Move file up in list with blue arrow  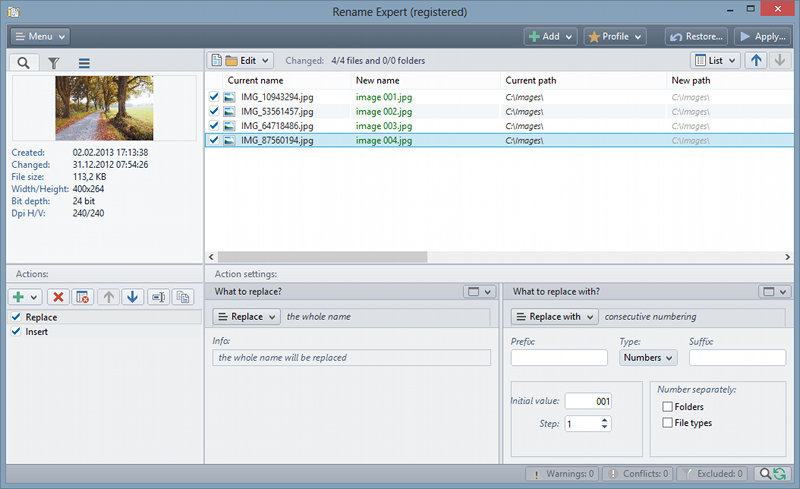pyautogui.click(x=757, y=61)
